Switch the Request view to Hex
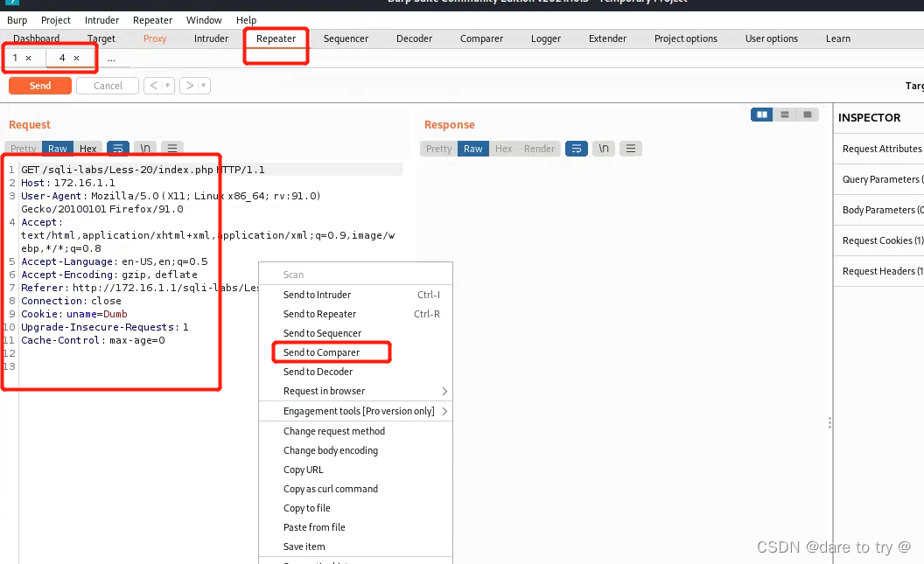Screen dimensions: 924x564 pyautogui.click(x=87, y=148)
